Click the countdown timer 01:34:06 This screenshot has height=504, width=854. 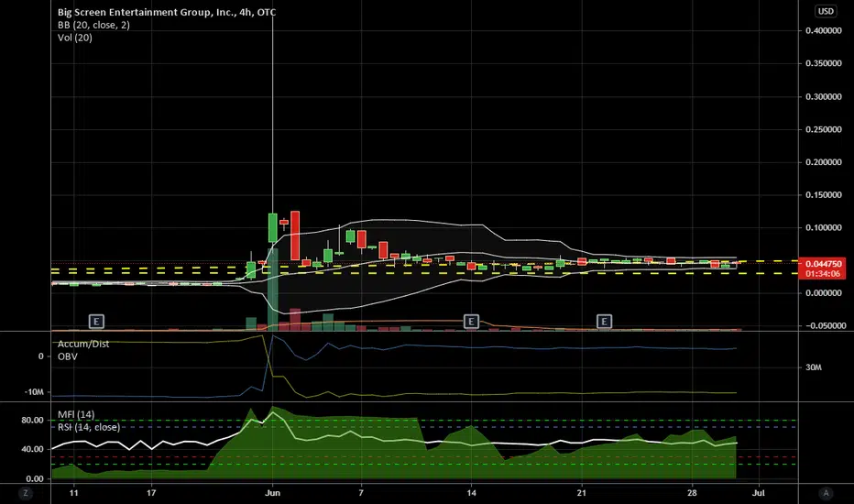coord(821,273)
